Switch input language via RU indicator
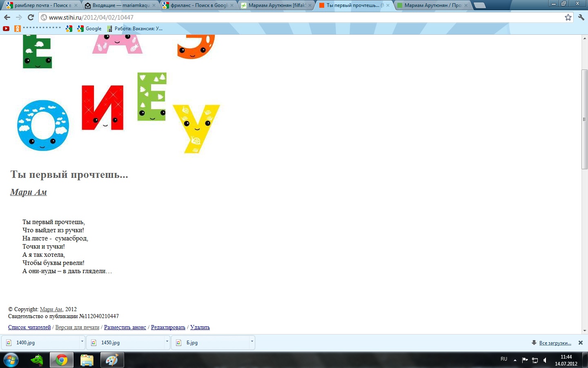Image resolution: width=588 pixels, height=368 pixels. tap(504, 359)
